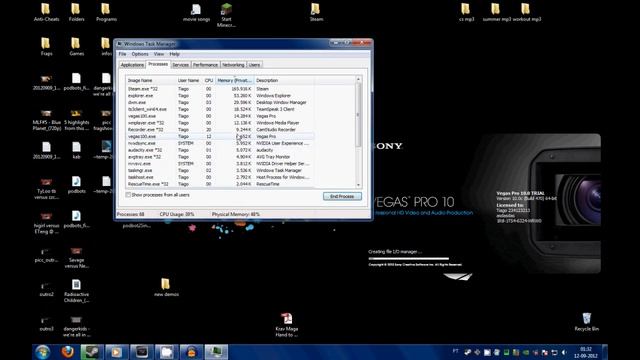
Task: Click the taskbar clock showing 01:32
Action: coord(586,352)
